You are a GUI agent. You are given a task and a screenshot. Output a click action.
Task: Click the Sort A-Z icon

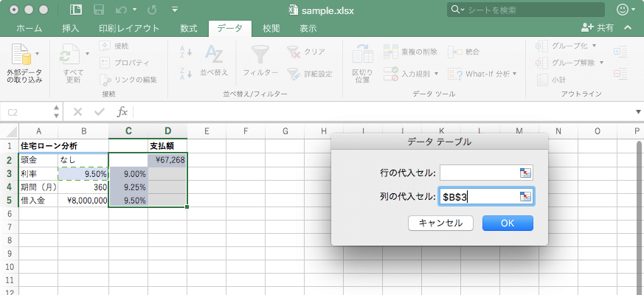click(185, 52)
